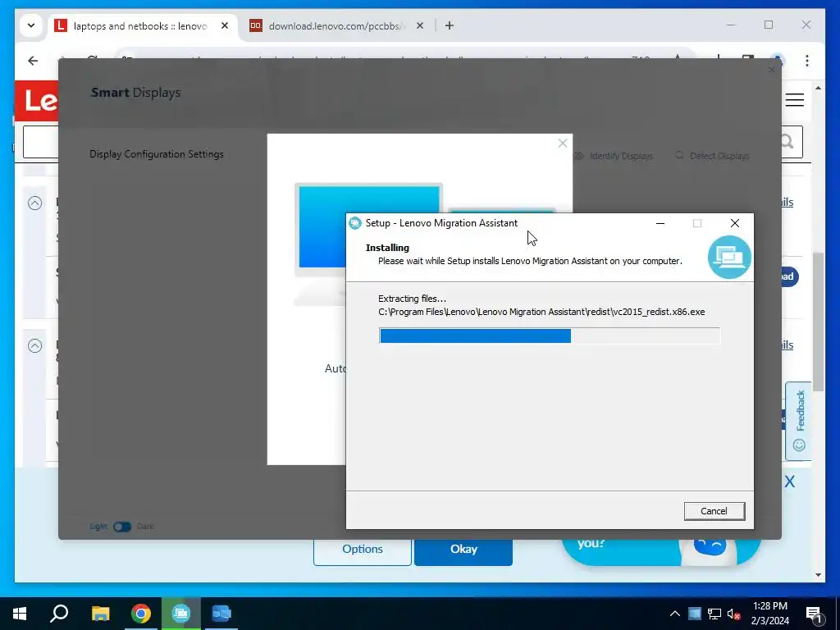Close the Smart Displays dark window

coord(771,70)
